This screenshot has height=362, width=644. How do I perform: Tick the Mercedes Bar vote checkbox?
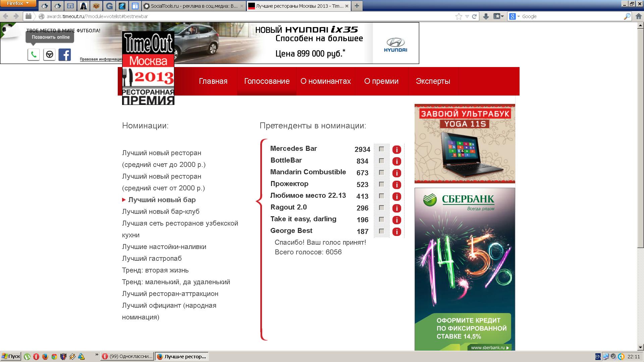(381, 149)
